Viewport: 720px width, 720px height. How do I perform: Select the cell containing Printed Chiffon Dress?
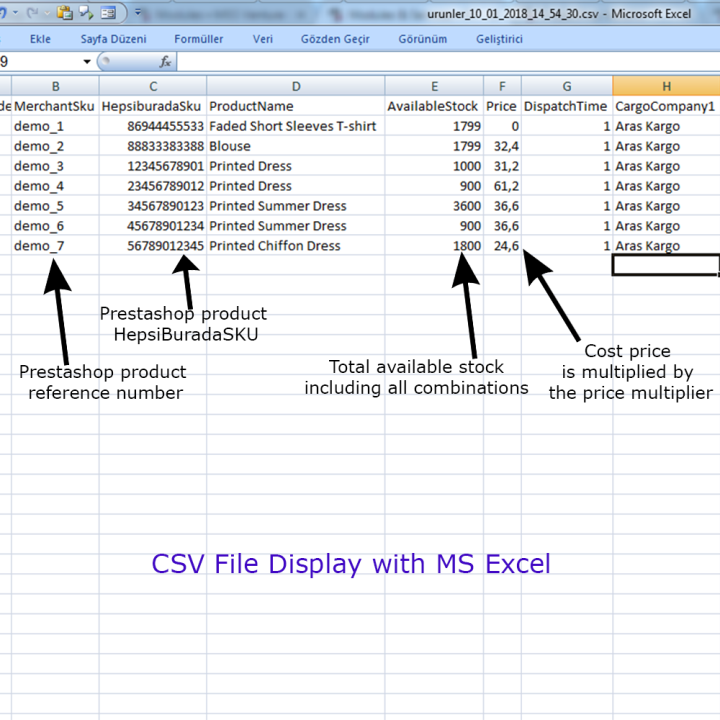296,246
